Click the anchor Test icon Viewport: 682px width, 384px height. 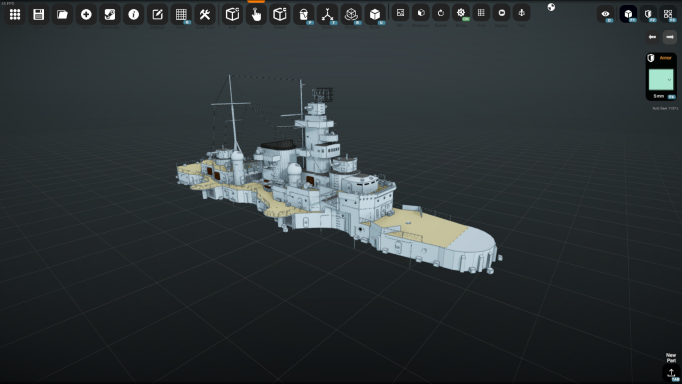click(x=522, y=13)
